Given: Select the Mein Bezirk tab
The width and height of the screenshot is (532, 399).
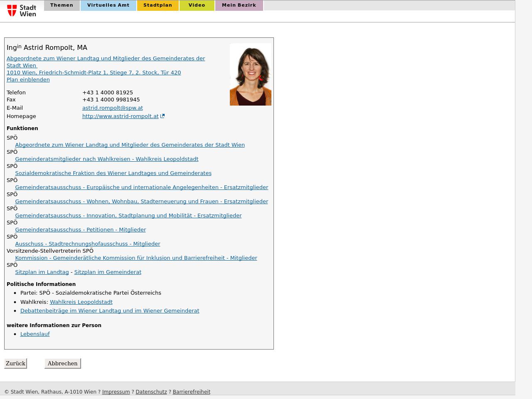Looking at the screenshot, I should point(239,5).
